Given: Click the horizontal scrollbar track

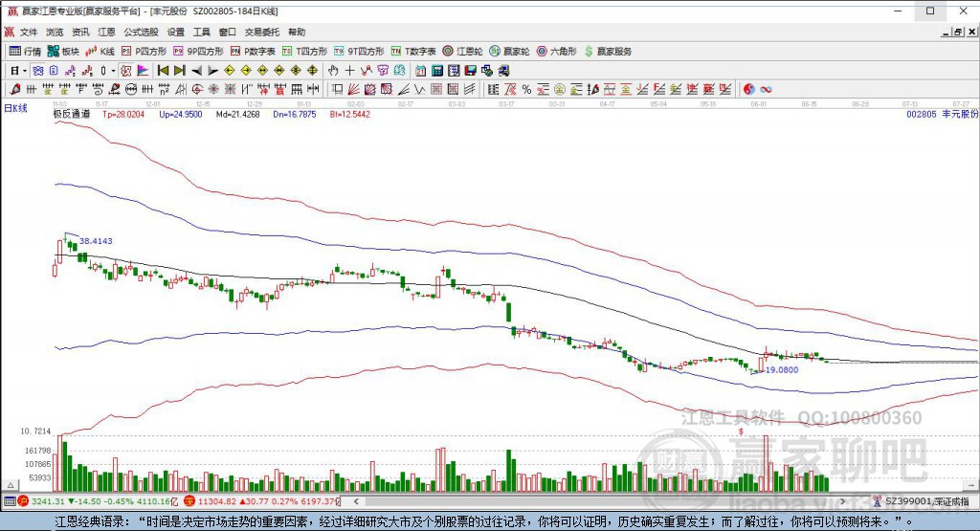Looking at the screenshot, I should pyautogui.click(x=600, y=501).
